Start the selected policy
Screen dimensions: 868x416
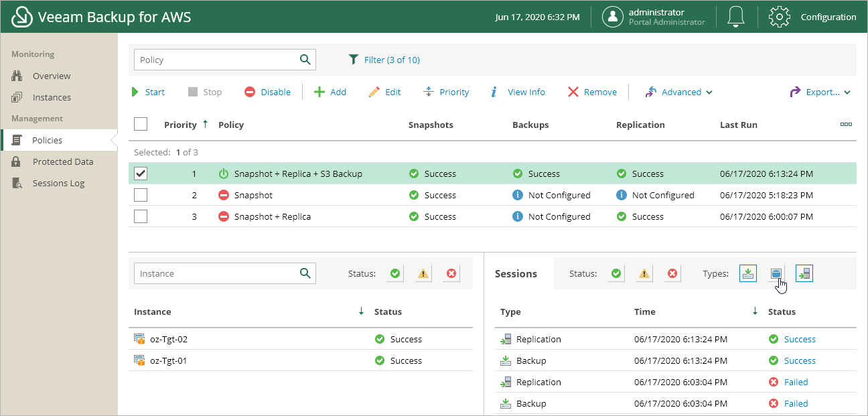pos(148,92)
